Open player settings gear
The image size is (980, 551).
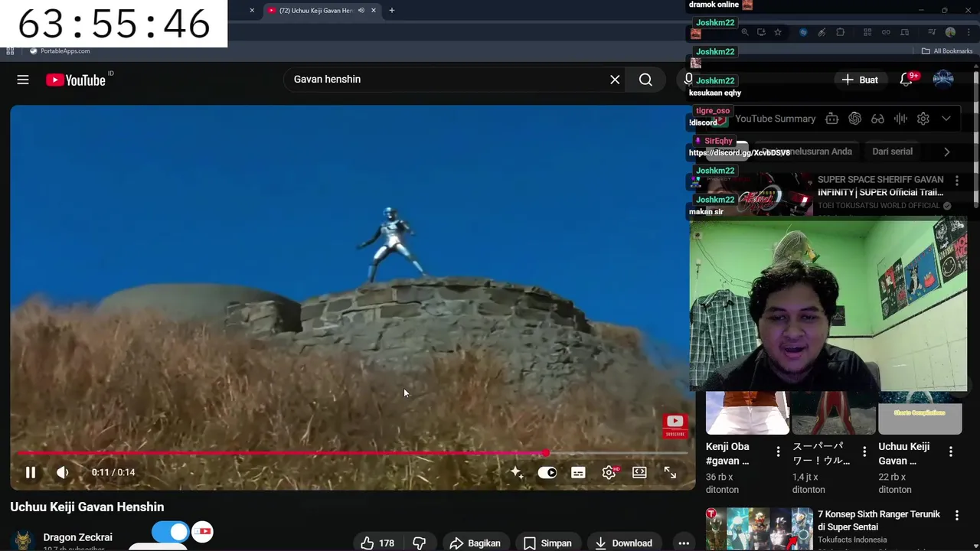click(609, 473)
